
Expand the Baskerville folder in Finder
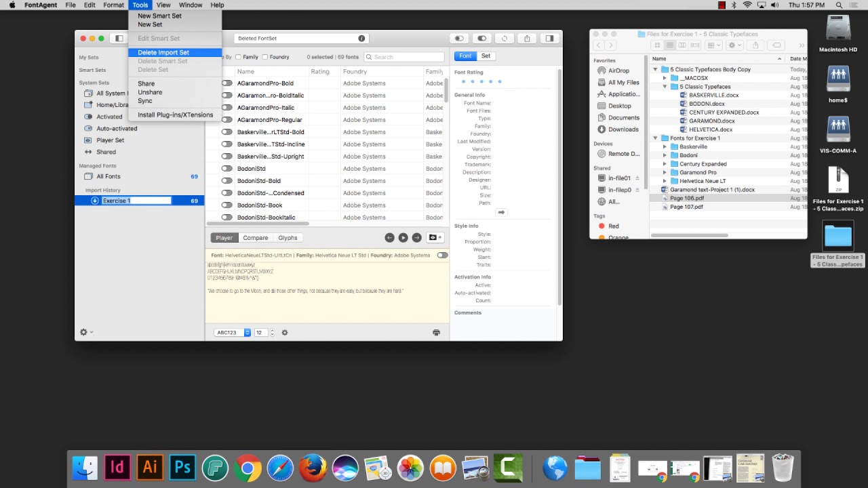point(665,146)
